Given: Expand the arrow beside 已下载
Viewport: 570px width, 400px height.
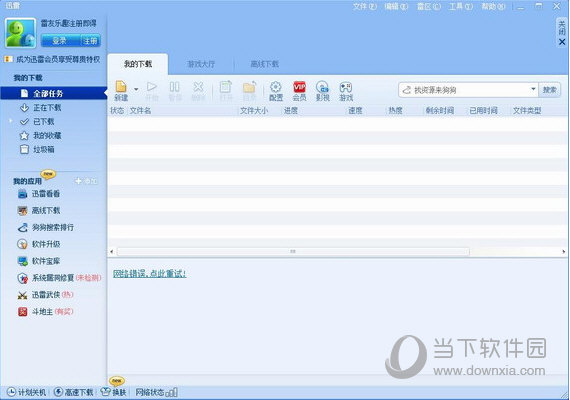Looking at the screenshot, I should click(11, 120).
